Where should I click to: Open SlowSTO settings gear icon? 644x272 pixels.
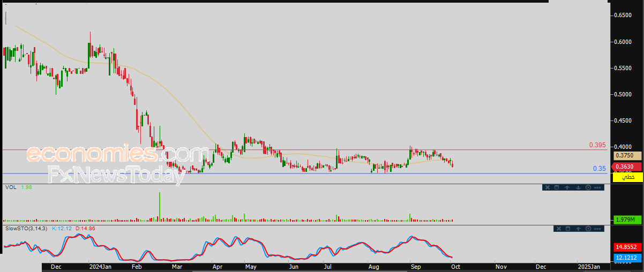pyautogui.click(x=588, y=229)
